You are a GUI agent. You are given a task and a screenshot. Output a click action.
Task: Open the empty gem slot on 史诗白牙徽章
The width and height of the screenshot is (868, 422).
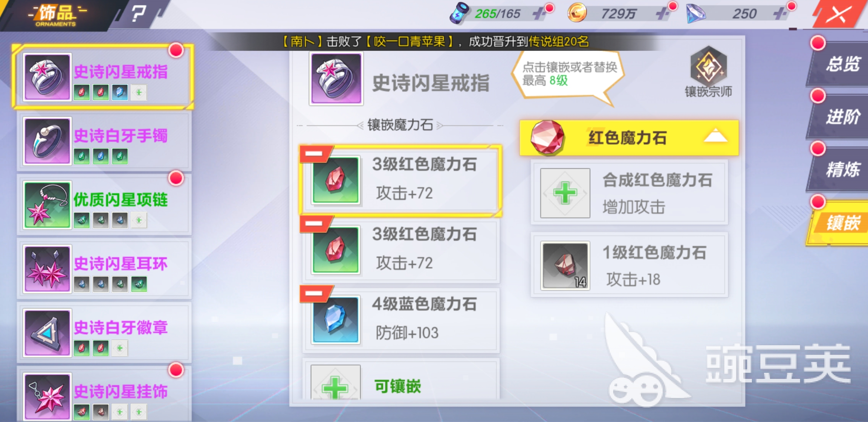click(120, 348)
